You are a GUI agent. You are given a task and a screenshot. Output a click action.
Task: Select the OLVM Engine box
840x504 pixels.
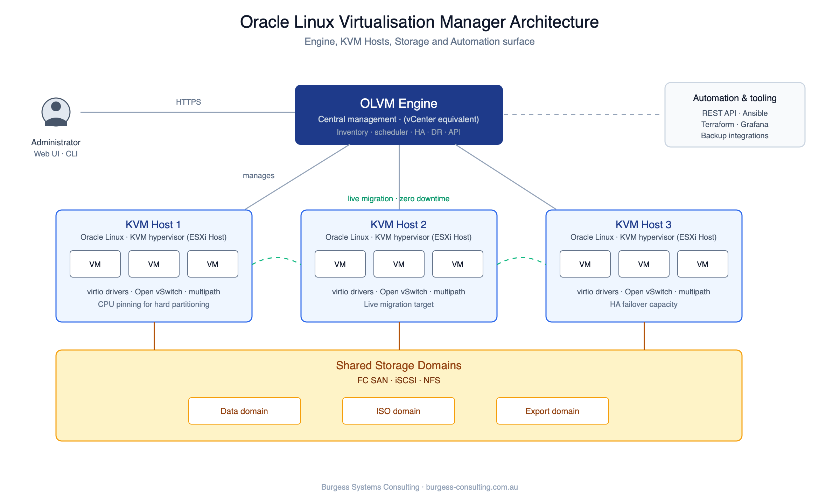(399, 115)
